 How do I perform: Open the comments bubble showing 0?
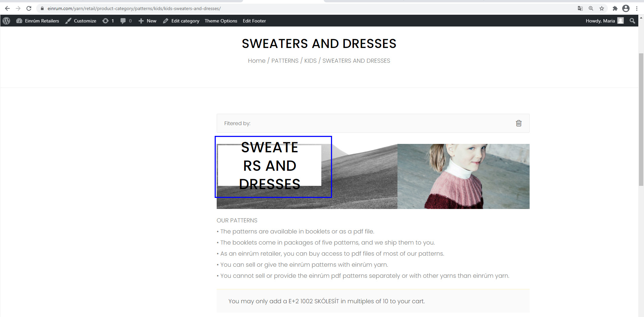126,21
